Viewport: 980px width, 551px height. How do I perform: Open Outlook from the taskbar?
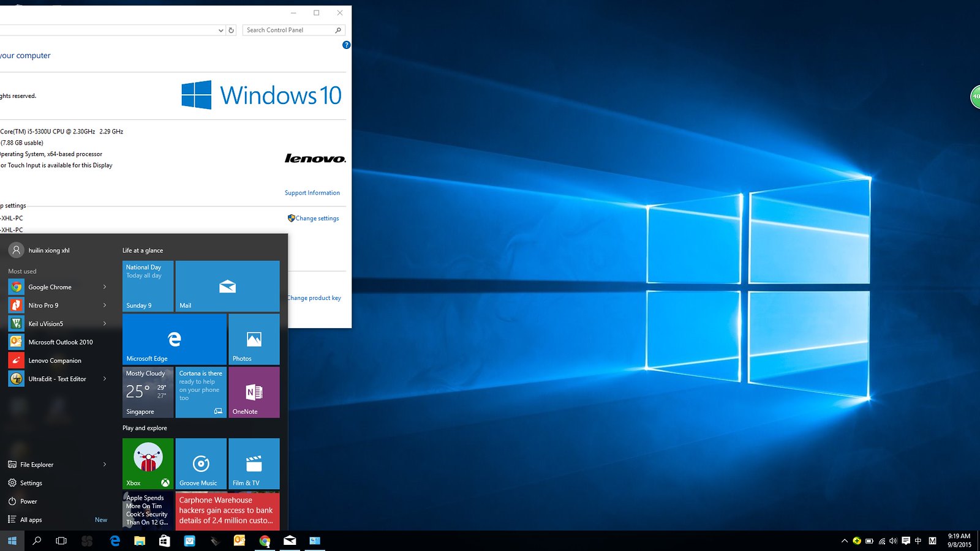tap(239, 541)
